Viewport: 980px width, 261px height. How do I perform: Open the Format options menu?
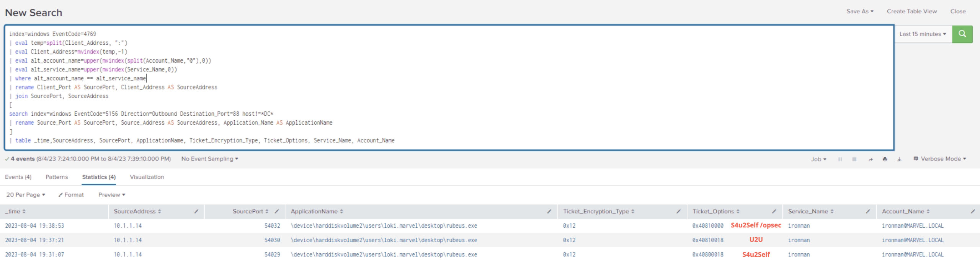tap(71, 195)
